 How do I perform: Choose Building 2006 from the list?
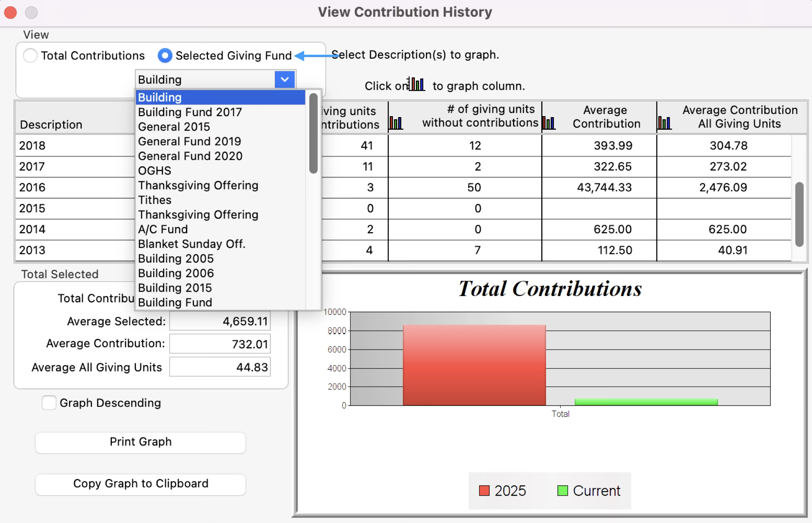click(220, 273)
